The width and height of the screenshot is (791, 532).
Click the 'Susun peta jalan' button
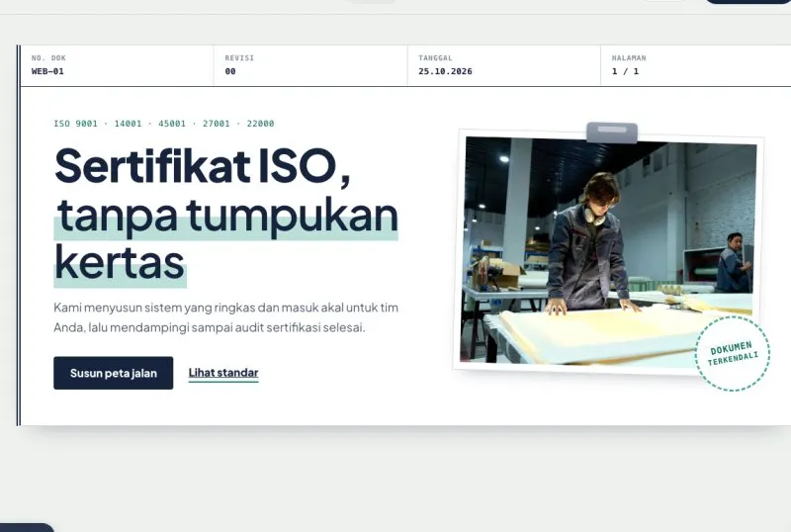pos(113,373)
